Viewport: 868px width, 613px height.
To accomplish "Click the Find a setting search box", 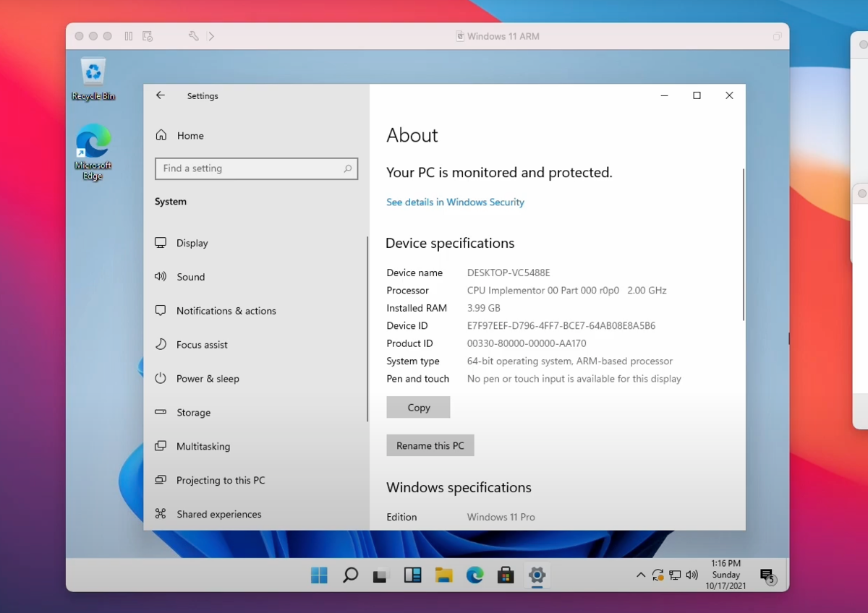I will tap(257, 168).
